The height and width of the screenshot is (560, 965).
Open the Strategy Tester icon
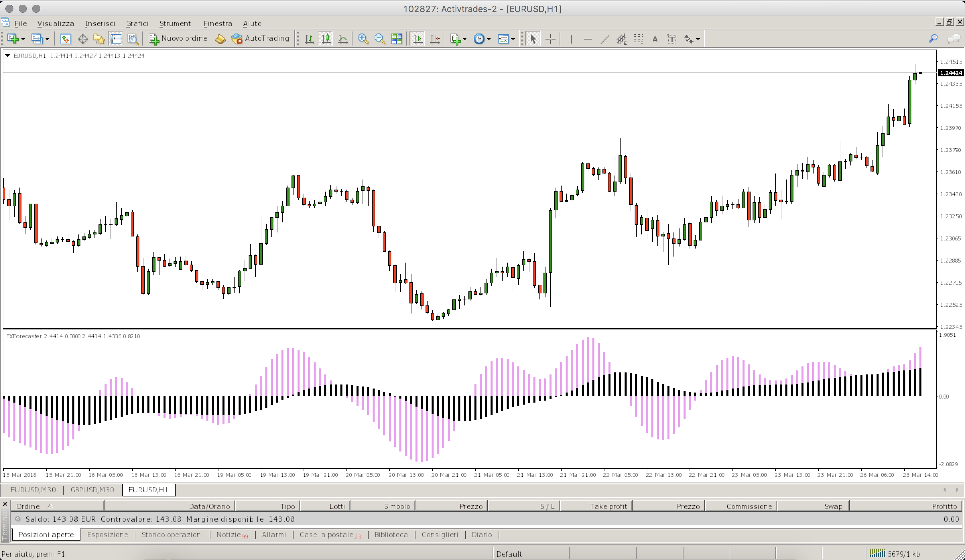[x=132, y=39]
